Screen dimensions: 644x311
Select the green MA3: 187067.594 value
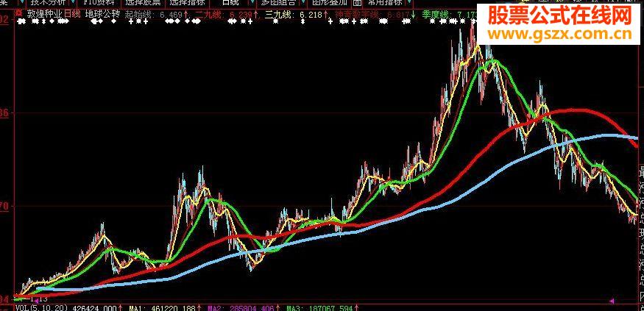320,308
